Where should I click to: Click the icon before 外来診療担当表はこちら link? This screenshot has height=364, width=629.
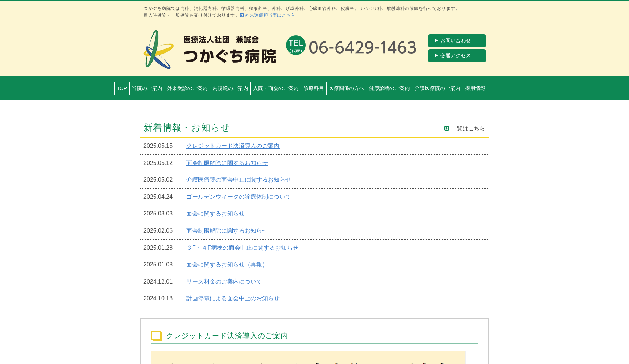(x=241, y=15)
